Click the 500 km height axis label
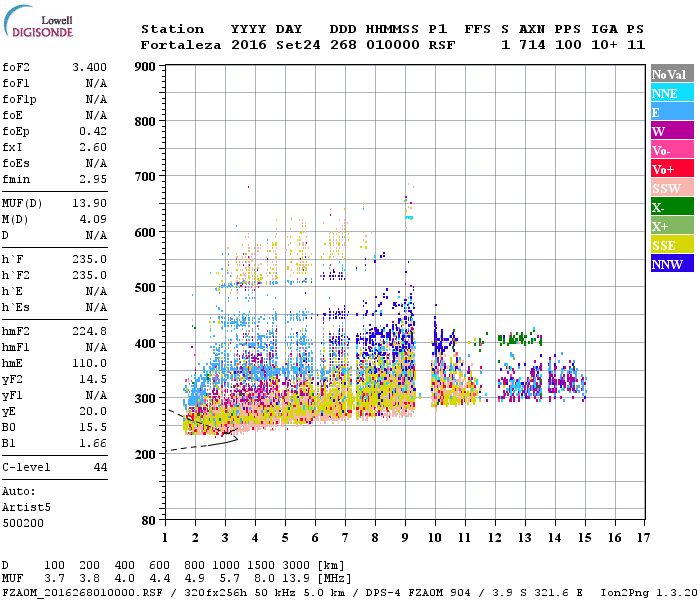 pyautogui.click(x=145, y=288)
